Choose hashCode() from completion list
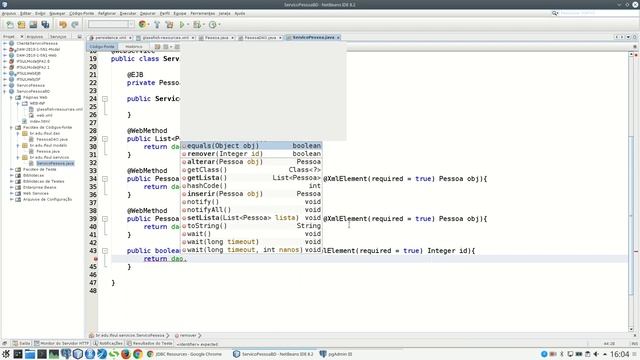 [251, 186]
